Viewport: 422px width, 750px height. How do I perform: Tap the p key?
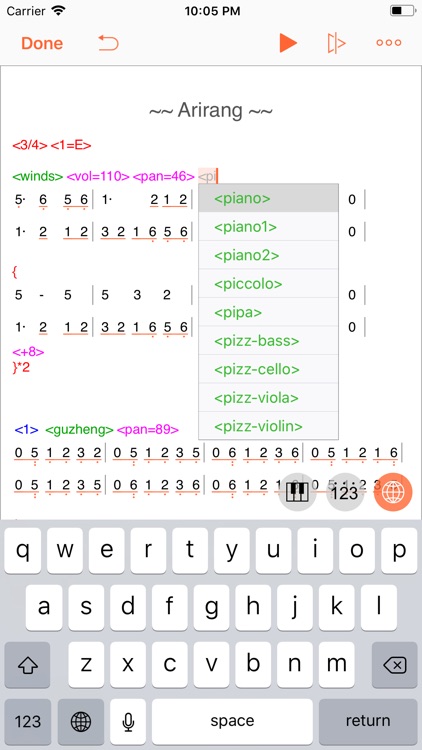(x=399, y=551)
